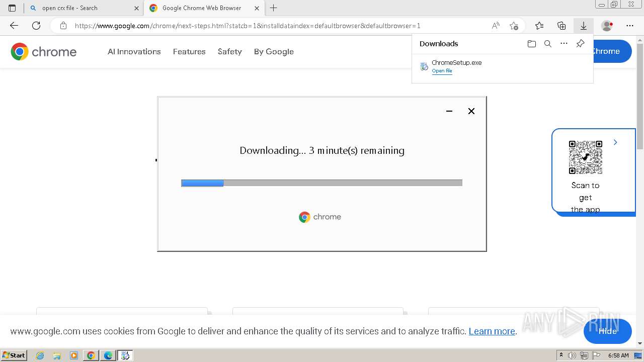Minimize the Chrome installer dialog
This screenshot has width=644, height=362.
(449, 111)
